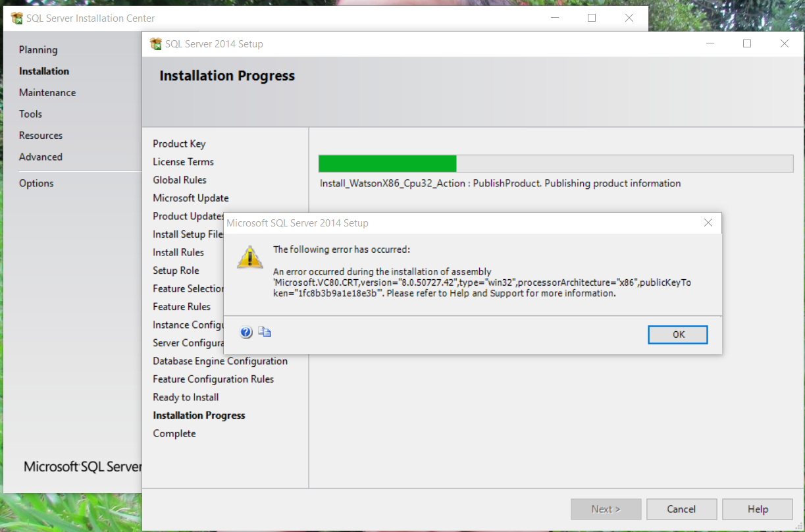Click the help icon in error dialog
805x532 pixels.
tap(246, 332)
